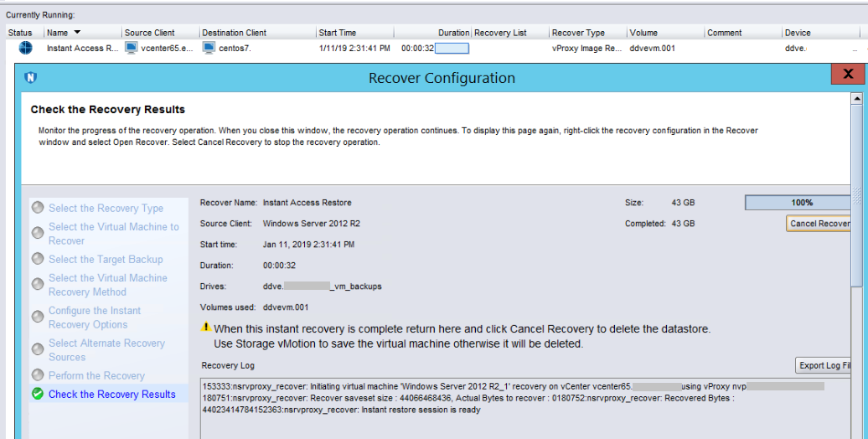
Task: Click the green checkmark beside Check the Recovery Results
Action: pyautogui.click(x=37, y=394)
